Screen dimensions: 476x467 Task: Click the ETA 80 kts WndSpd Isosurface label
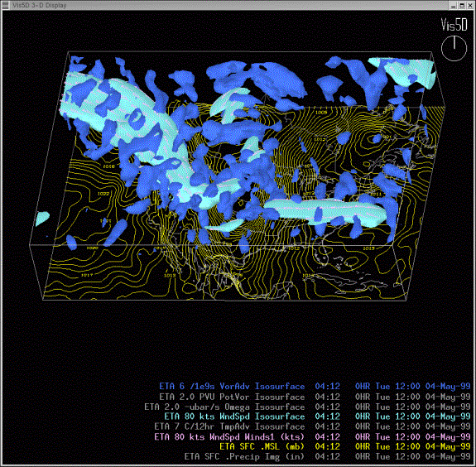coord(234,416)
